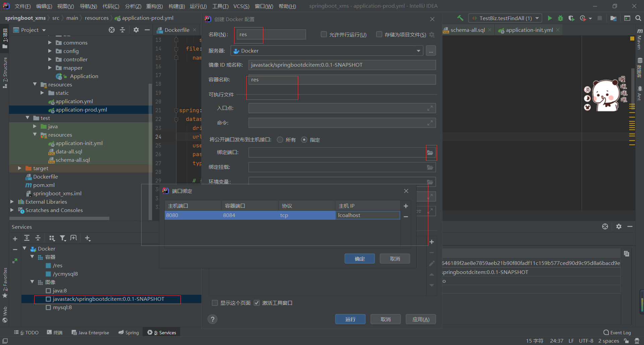Click the Project panel horizontal scrollbar
This screenshot has height=345, width=644.
click(x=59, y=218)
